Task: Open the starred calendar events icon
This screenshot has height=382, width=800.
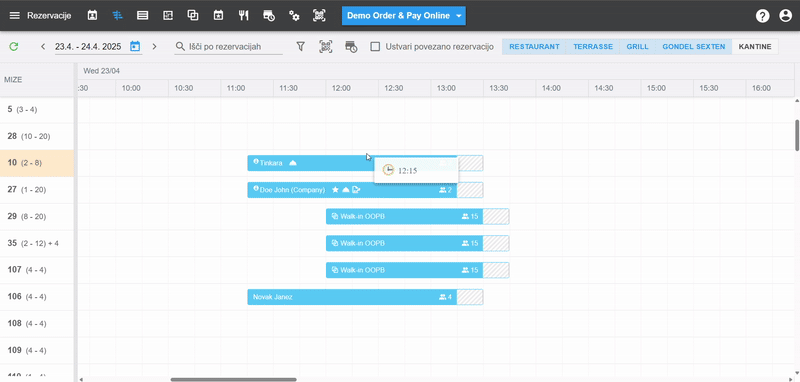Action: point(218,15)
